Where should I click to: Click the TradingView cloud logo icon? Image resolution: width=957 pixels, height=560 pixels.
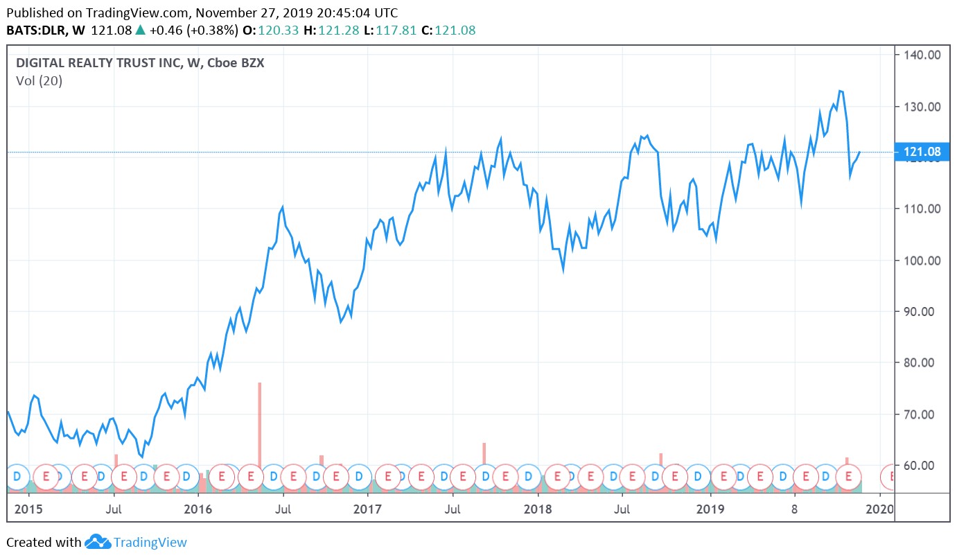[98, 542]
